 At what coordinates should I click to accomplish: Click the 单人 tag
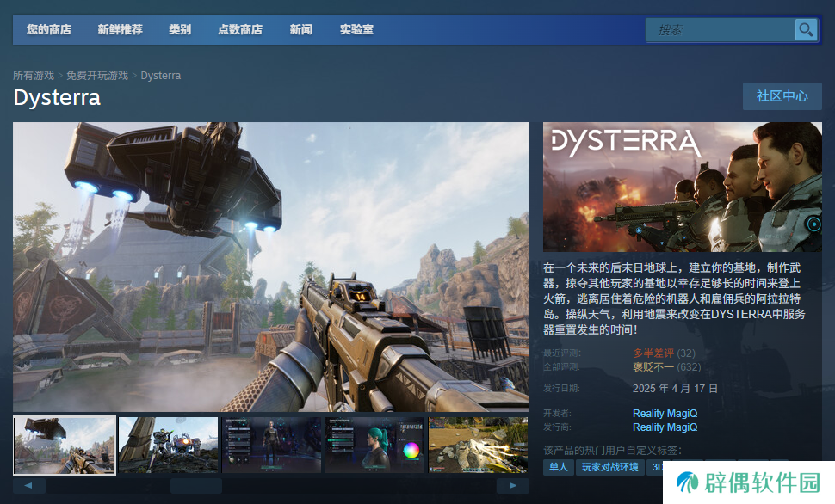(x=558, y=467)
